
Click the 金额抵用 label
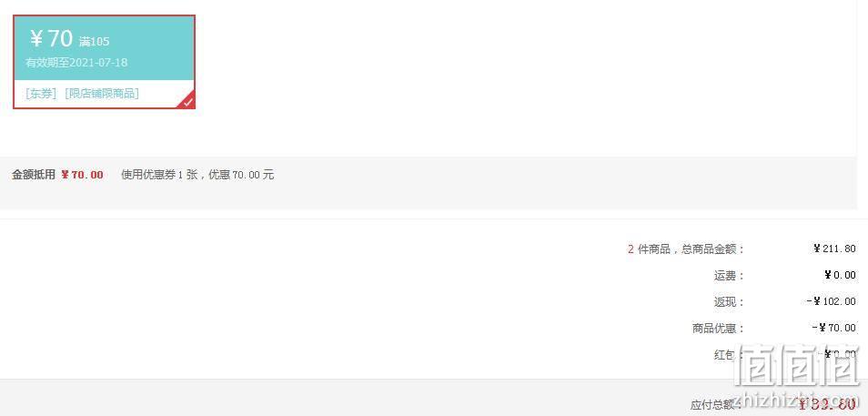pyautogui.click(x=34, y=175)
